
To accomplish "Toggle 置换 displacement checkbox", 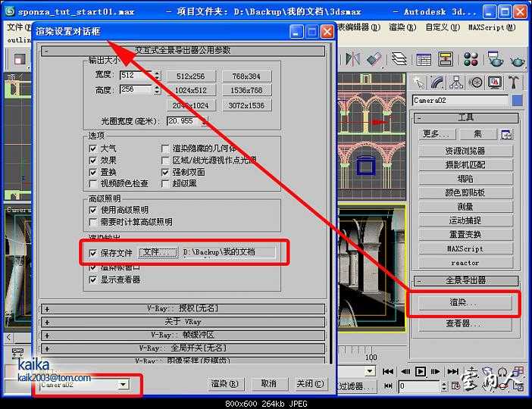I will [x=92, y=172].
